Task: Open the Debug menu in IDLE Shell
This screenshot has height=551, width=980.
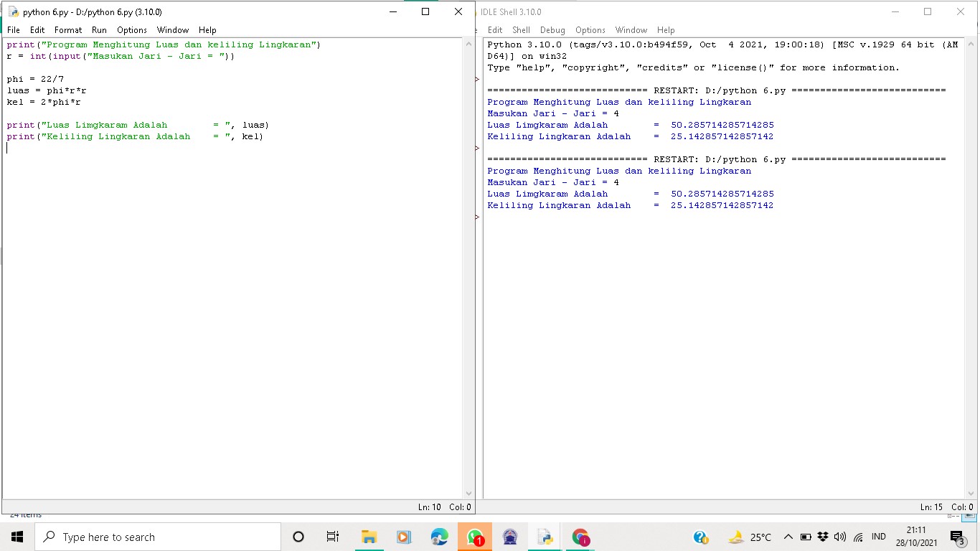Action: (x=552, y=30)
